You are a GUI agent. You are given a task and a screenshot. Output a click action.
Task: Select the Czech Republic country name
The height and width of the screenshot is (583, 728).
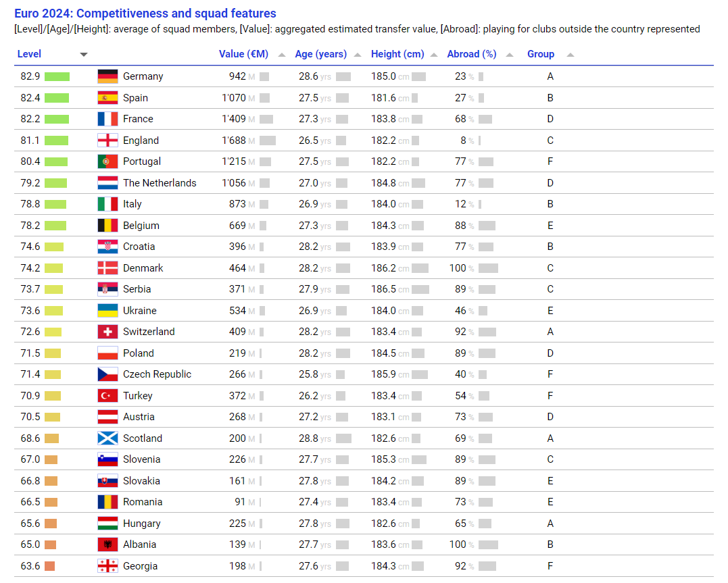(157, 374)
